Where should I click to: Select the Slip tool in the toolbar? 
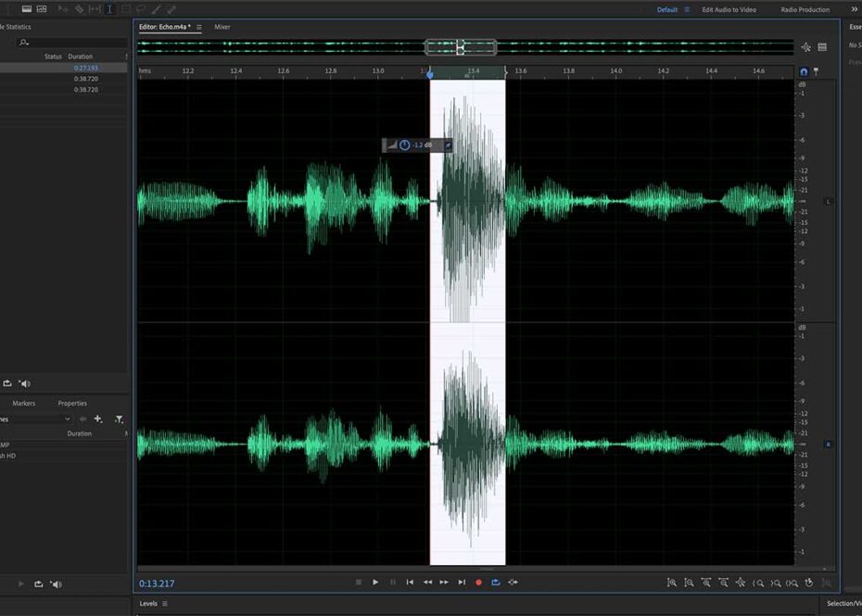pyautogui.click(x=95, y=9)
